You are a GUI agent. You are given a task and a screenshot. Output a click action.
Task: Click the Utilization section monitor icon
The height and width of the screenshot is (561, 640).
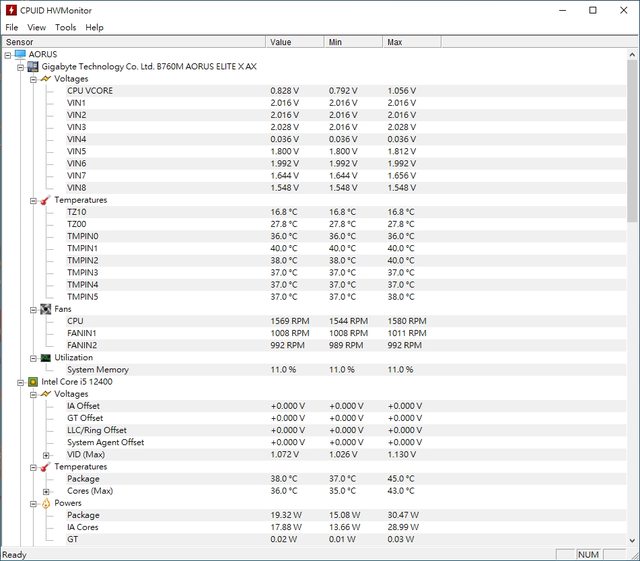45,357
